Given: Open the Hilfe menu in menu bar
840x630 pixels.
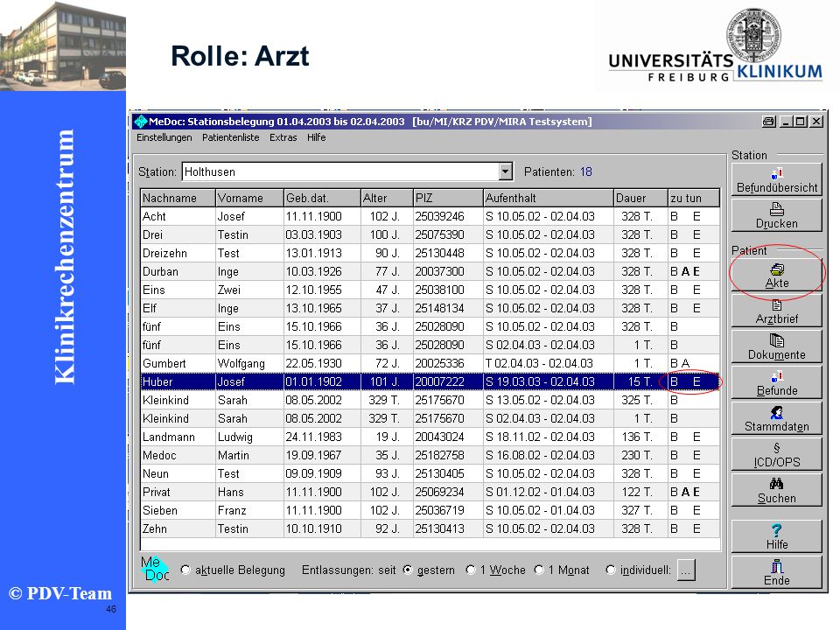Looking at the screenshot, I should [x=316, y=137].
